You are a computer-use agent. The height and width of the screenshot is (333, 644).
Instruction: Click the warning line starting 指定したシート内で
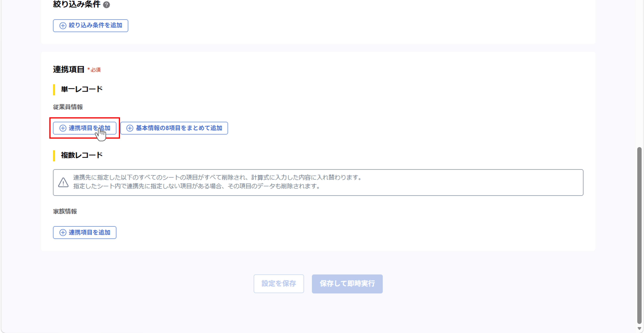(x=197, y=186)
